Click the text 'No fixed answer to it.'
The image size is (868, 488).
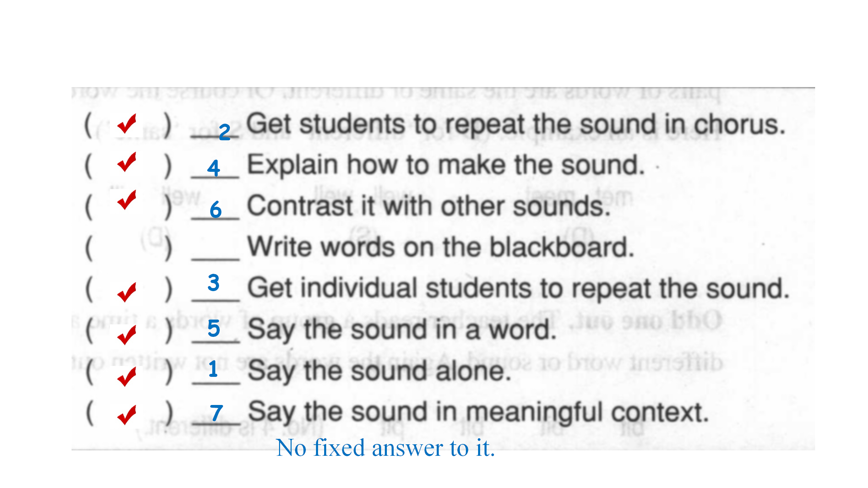pos(386,448)
